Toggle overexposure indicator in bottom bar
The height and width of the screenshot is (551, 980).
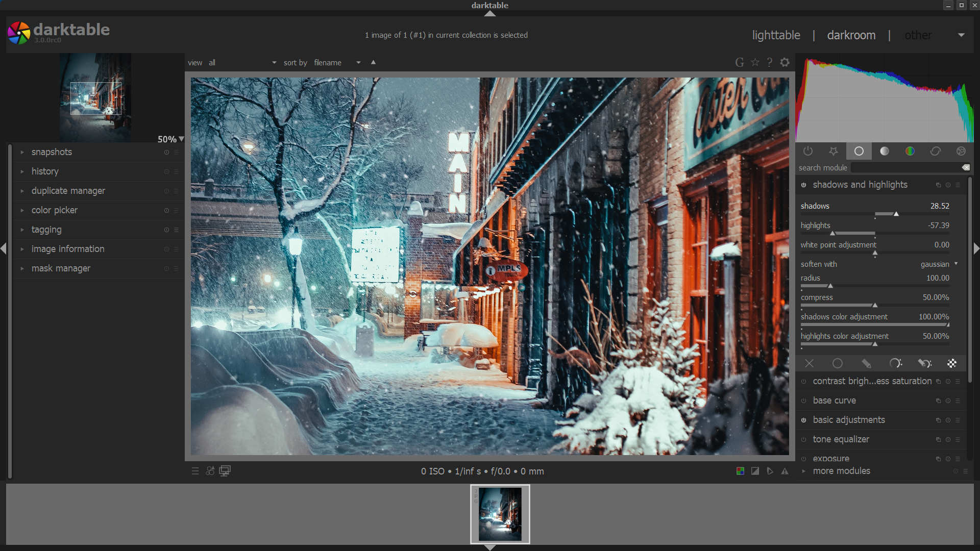click(x=755, y=471)
